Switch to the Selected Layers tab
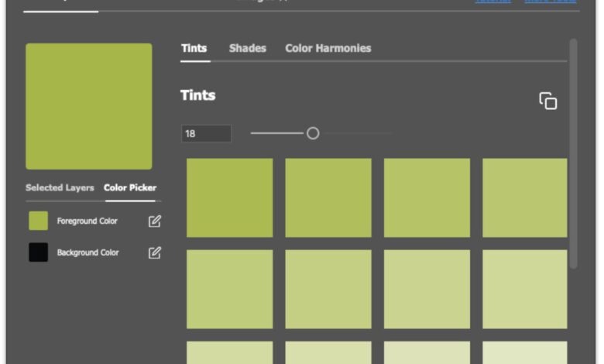The width and height of the screenshot is (604, 364). (x=60, y=187)
